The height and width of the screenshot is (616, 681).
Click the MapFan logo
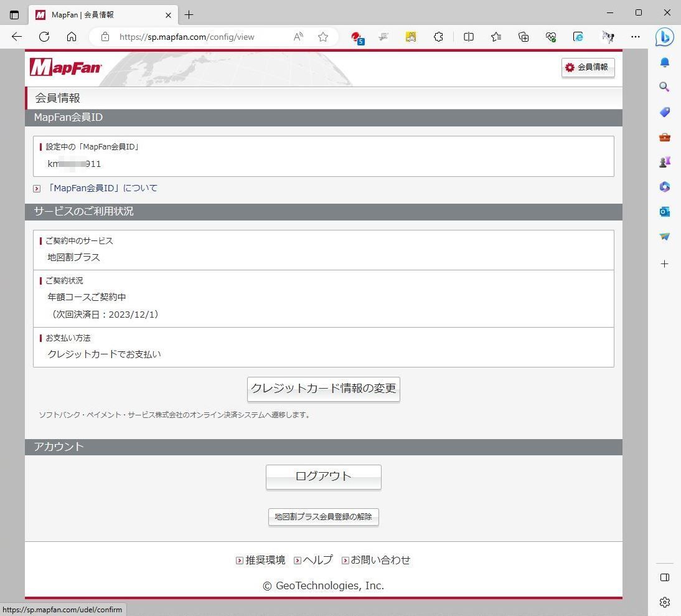[x=65, y=67]
